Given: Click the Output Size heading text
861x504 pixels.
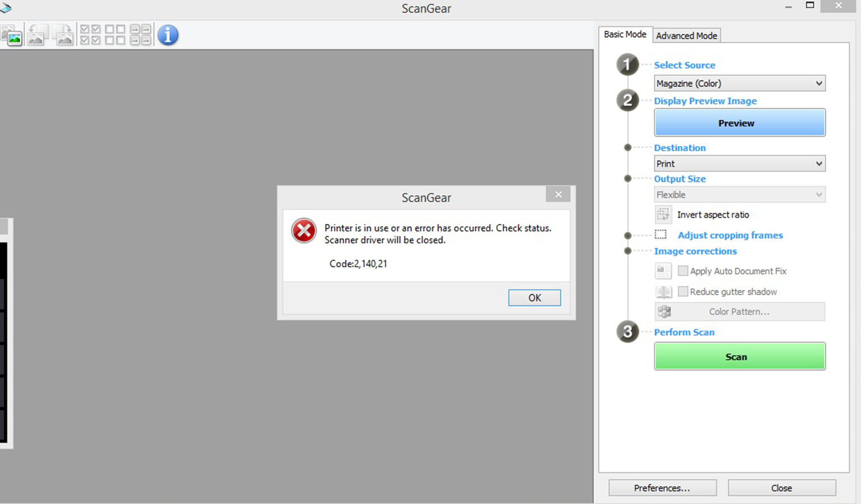Looking at the screenshot, I should [680, 179].
